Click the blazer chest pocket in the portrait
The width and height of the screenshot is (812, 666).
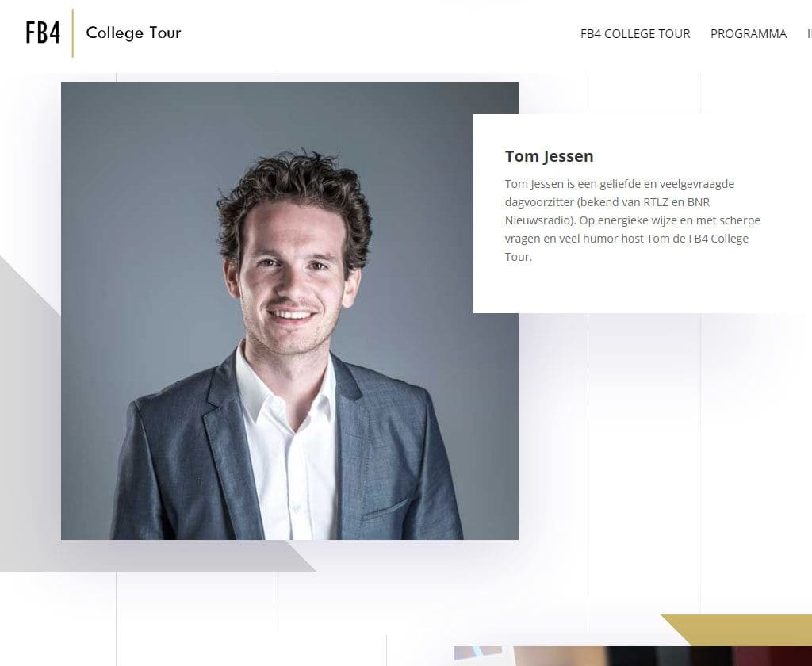pos(385,510)
